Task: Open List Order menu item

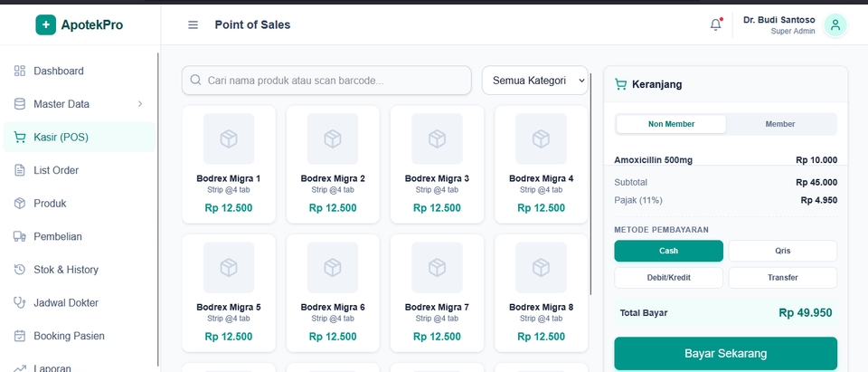Action: 80,170
